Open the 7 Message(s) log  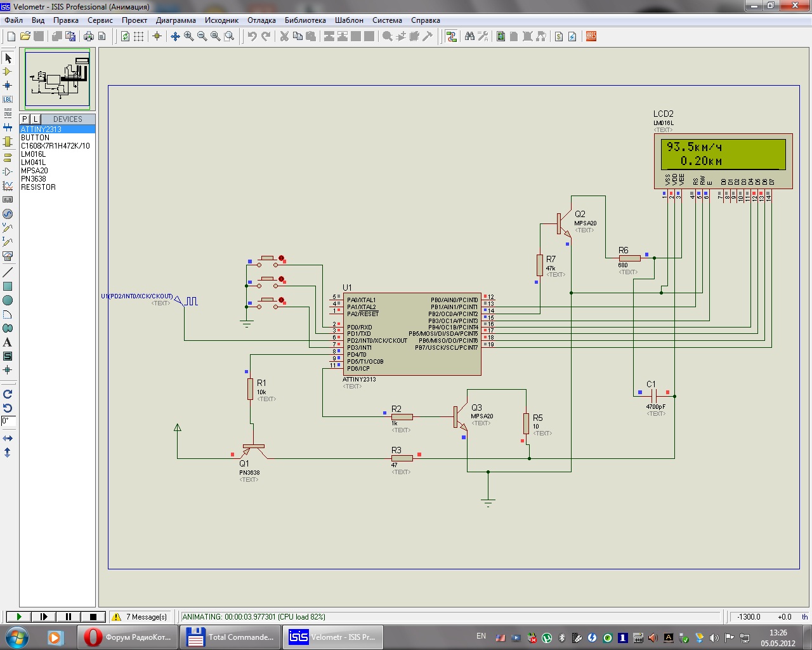tap(140, 616)
